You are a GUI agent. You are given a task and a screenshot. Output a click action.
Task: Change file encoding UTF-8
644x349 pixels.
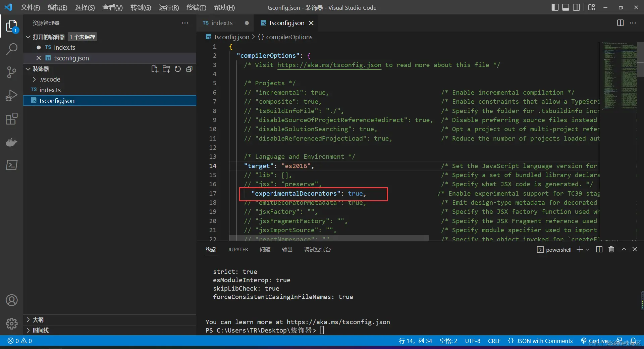[473, 341]
